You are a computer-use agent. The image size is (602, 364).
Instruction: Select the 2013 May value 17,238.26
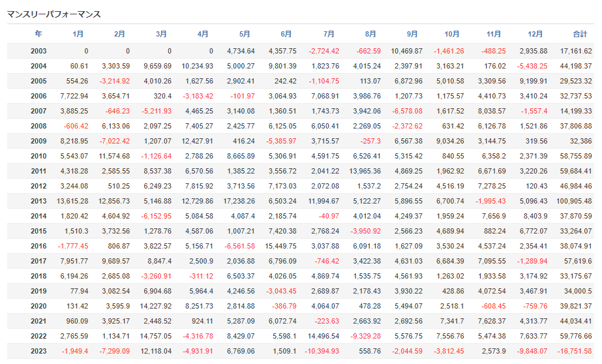(239, 201)
